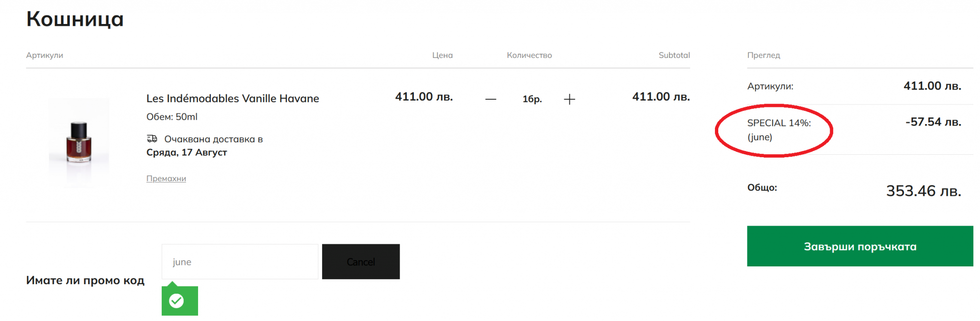The height and width of the screenshot is (321, 980).
Task: Increase quantity with the plus icon
Action: click(x=569, y=99)
